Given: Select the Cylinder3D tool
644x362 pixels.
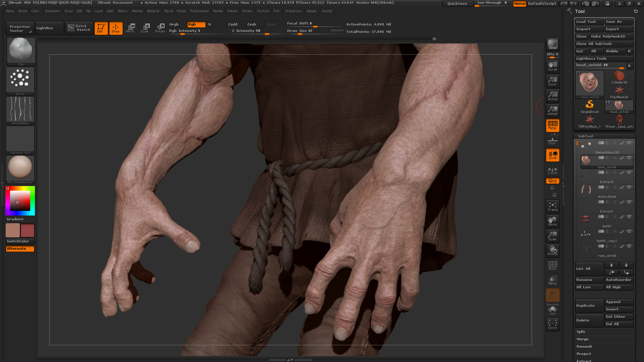Looking at the screenshot, I should (619, 77).
